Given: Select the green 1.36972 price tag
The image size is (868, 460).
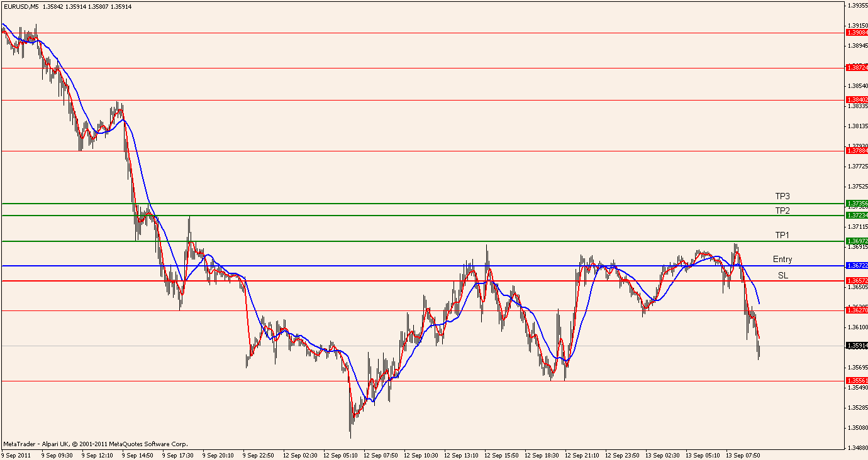Looking at the screenshot, I should click(x=857, y=241).
